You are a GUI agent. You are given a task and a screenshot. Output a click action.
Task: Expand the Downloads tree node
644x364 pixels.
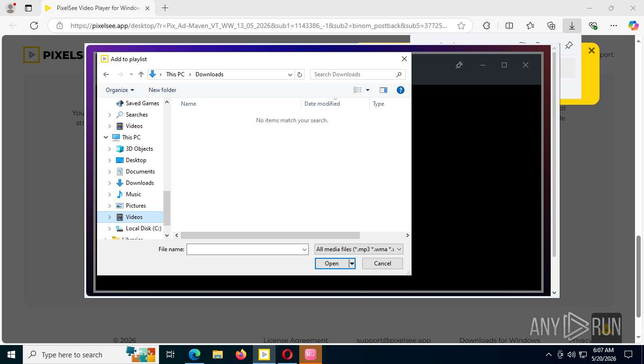[x=110, y=183]
